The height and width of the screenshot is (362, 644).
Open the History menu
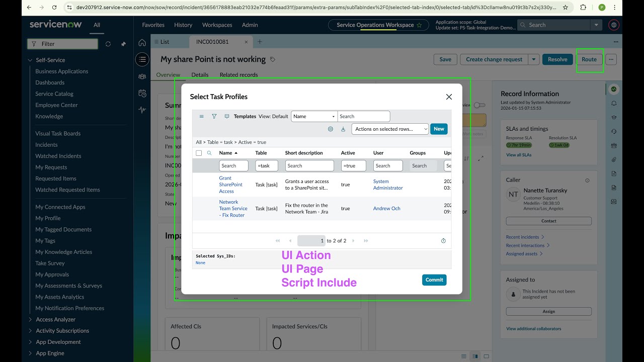click(x=183, y=25)
